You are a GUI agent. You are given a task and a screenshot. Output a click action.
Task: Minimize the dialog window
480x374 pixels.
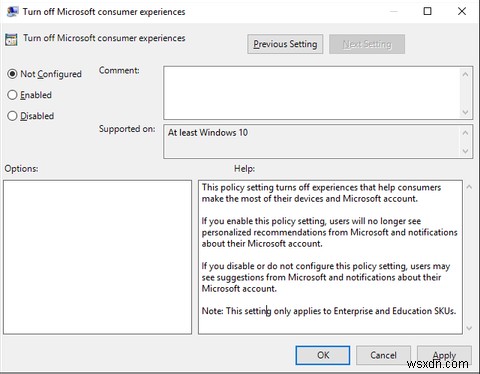tap(394, 11)
